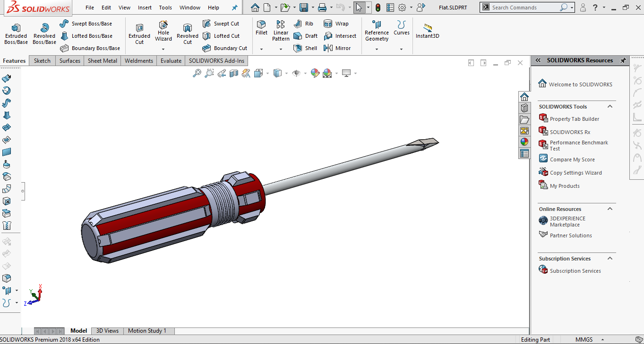Select the Fillet tool
This screenshot has height=344, width=644.
click(261, 28)
